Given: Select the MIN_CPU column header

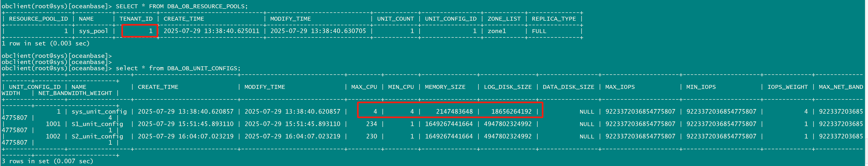Looking at the screenshot, I should [x=401, y=87].
